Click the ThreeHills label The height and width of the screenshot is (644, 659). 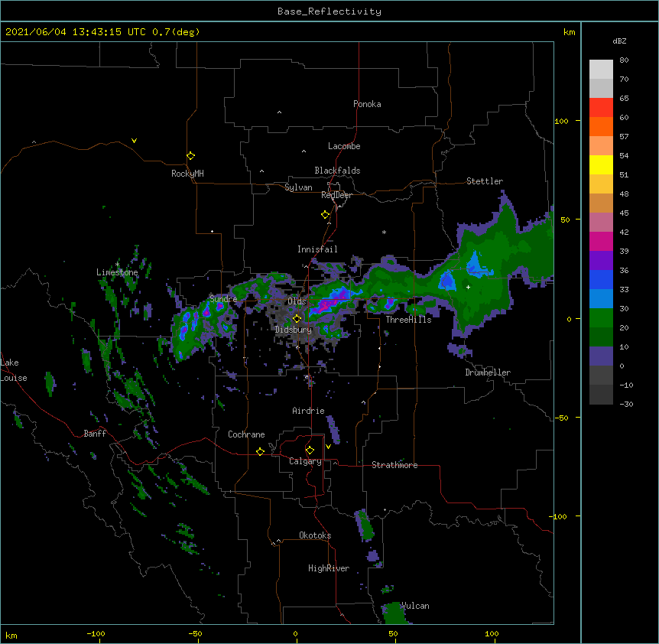click(x=408, y=320)
